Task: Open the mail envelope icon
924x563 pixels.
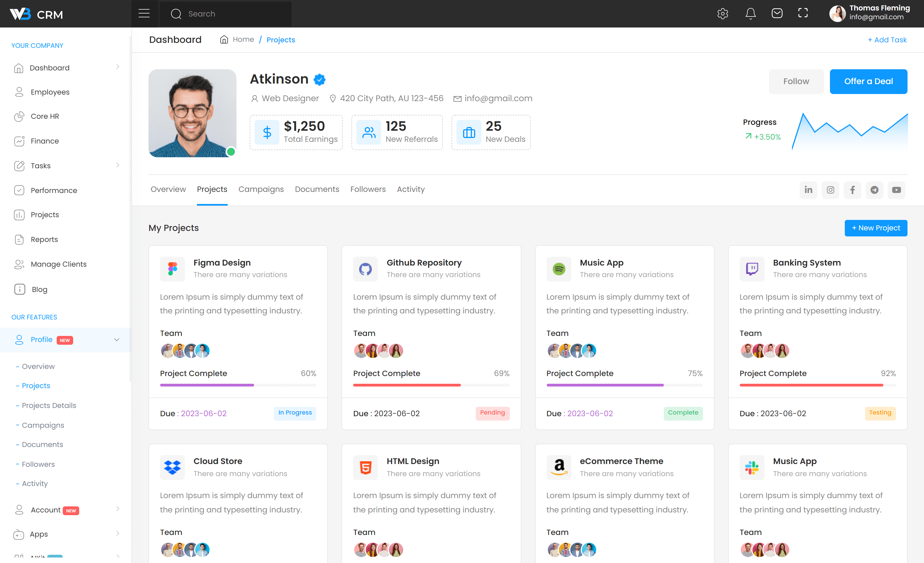Action: [x=777, y=13]
